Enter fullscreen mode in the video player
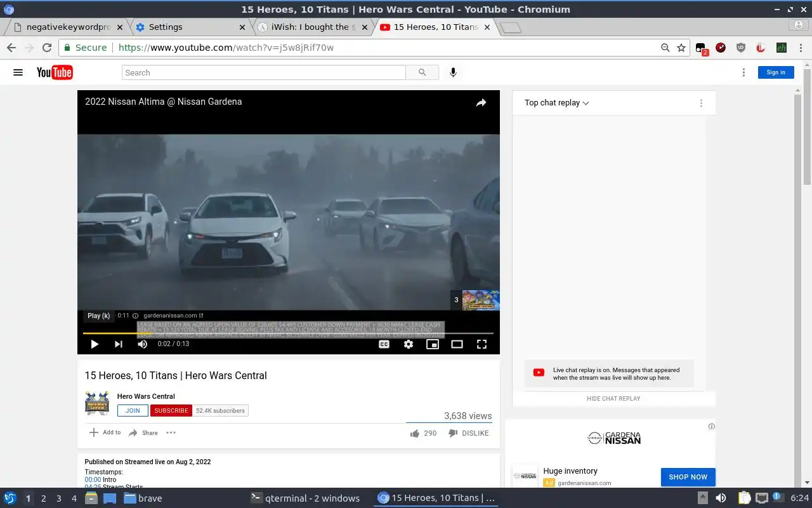This screenshot has width=812, height=508. point(481,344)
